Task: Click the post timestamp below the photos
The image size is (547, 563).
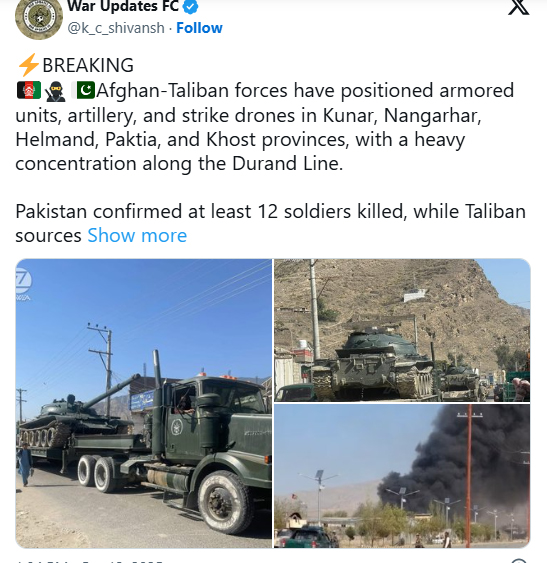Action: (x=90, y=561)
